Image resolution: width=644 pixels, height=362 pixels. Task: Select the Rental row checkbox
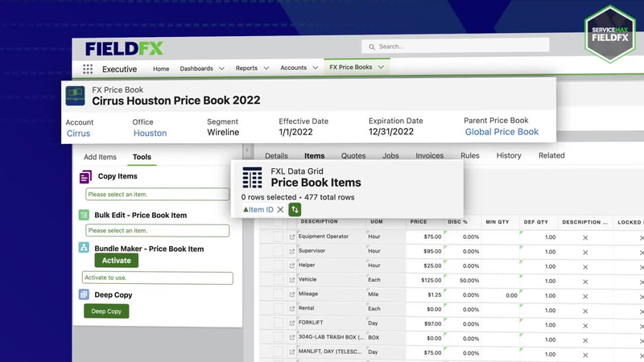click(x=279, y=309)
